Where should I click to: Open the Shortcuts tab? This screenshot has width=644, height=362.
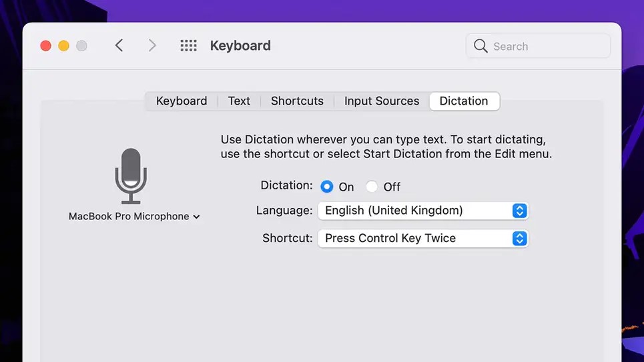[x=298, y=101]
